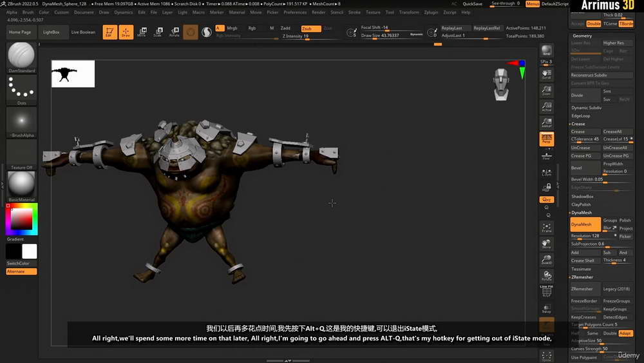The width and height of the screenshot is (644, 363).
Task: Select the Scale gizmo tool
Action: pos(158,32)
